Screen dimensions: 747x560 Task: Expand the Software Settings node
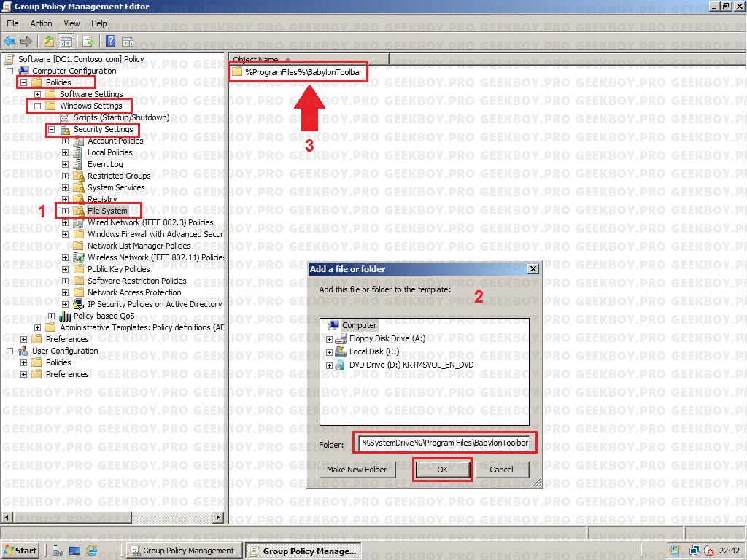point(37,94)
